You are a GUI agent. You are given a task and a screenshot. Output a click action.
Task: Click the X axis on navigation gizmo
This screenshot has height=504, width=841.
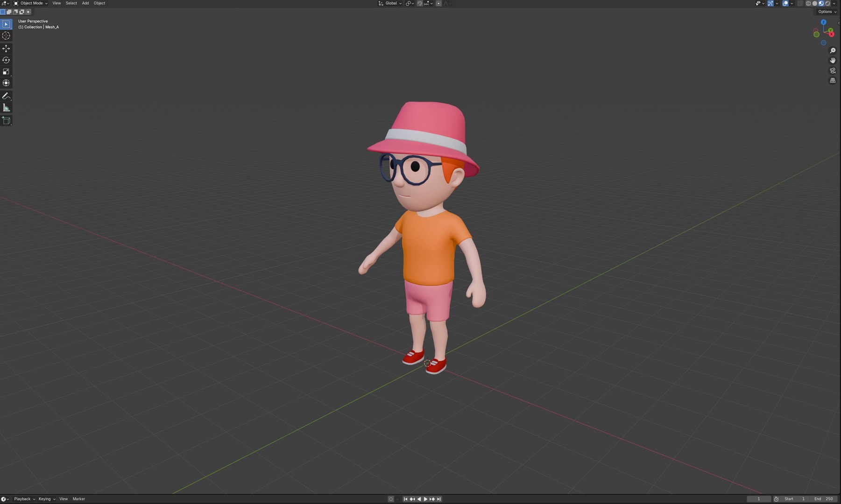point(831,34)
